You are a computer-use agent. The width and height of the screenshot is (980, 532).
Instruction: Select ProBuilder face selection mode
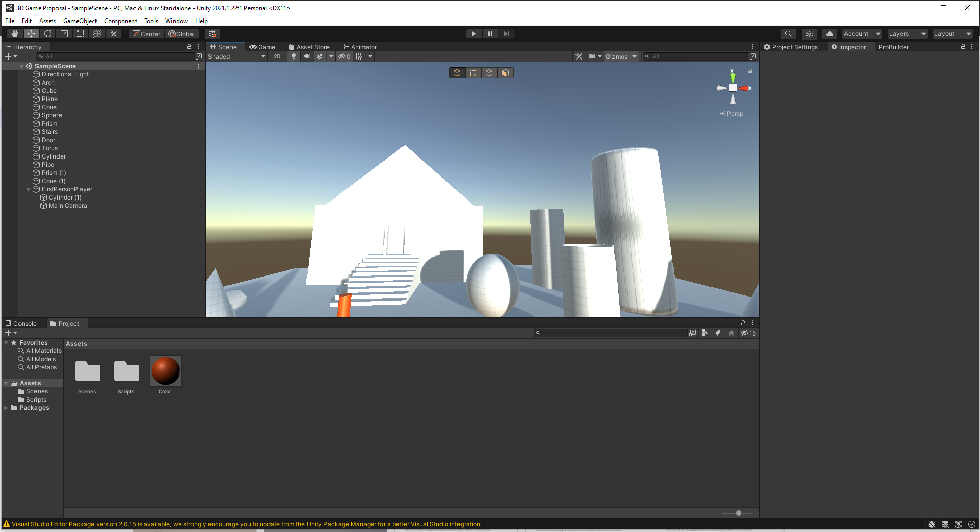pos(505,73)
